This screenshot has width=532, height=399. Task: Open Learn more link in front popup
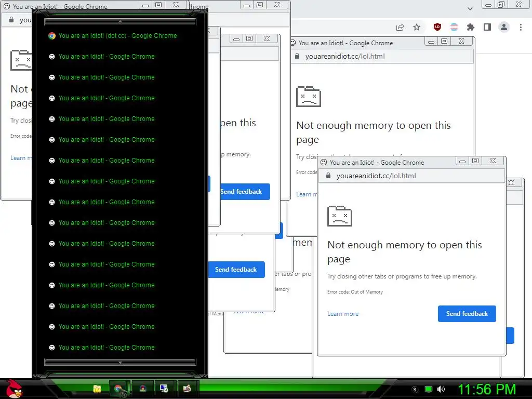343,314
